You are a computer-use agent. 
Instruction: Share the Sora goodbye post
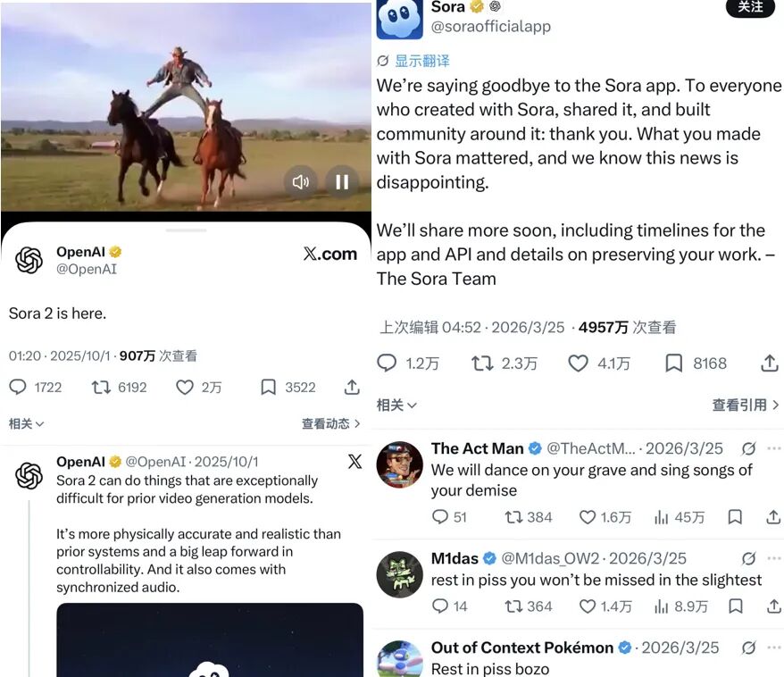click(x=770, y=364)
